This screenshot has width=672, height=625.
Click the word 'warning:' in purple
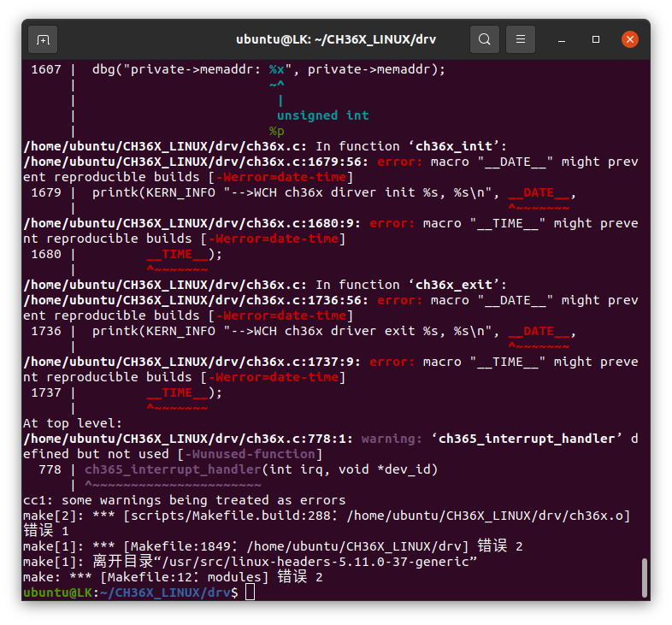[392, 439]
